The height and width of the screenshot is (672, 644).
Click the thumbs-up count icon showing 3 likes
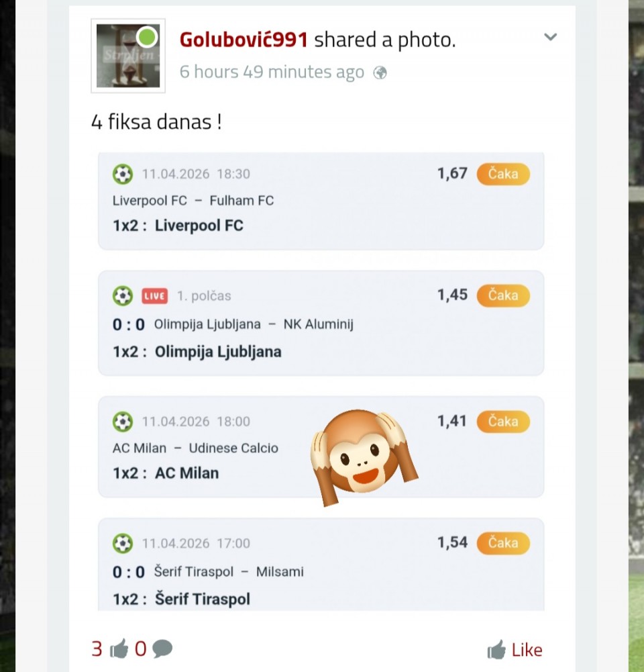[x=119, y=649]
